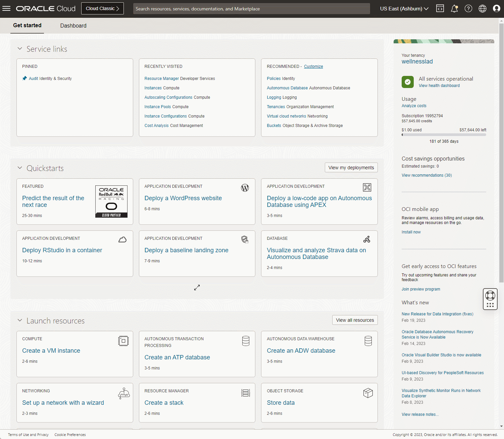Click the pinned Audit pushpin icon
Image resolution: width=504 pixels, height=439 pixels.
pos(24,78)
